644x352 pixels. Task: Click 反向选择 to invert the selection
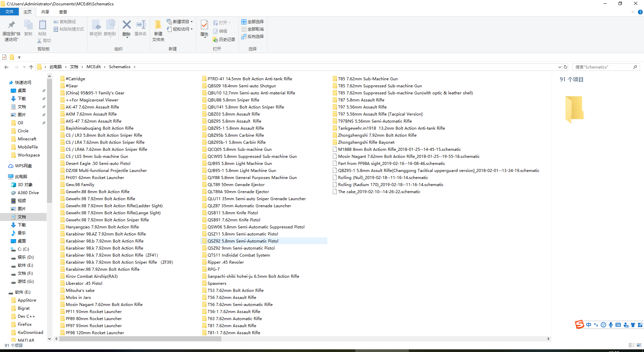(253, 36)
